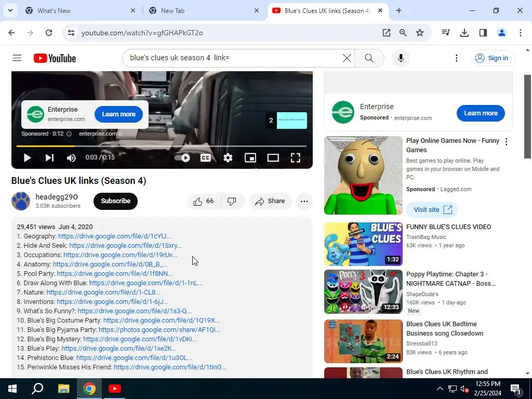Subscribe to headegg290 channel
The width and height of the screenshot is (532, 399).
115,201
